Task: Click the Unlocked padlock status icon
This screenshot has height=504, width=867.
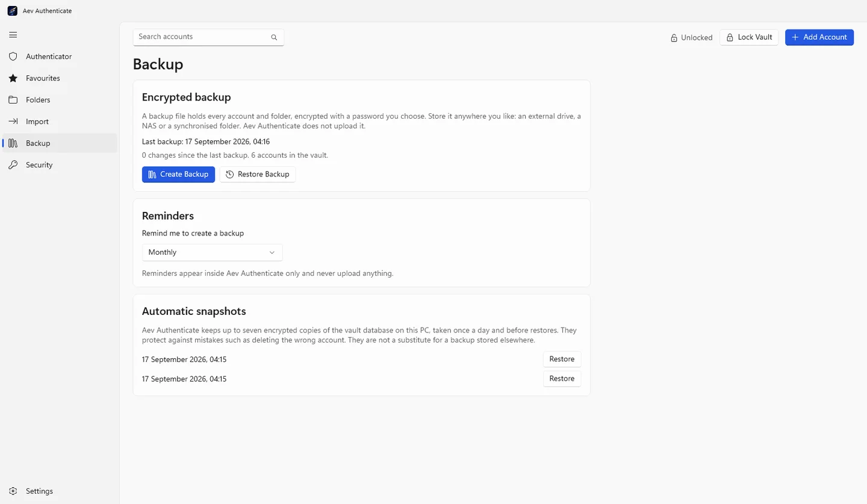Action: click(674, 38)
